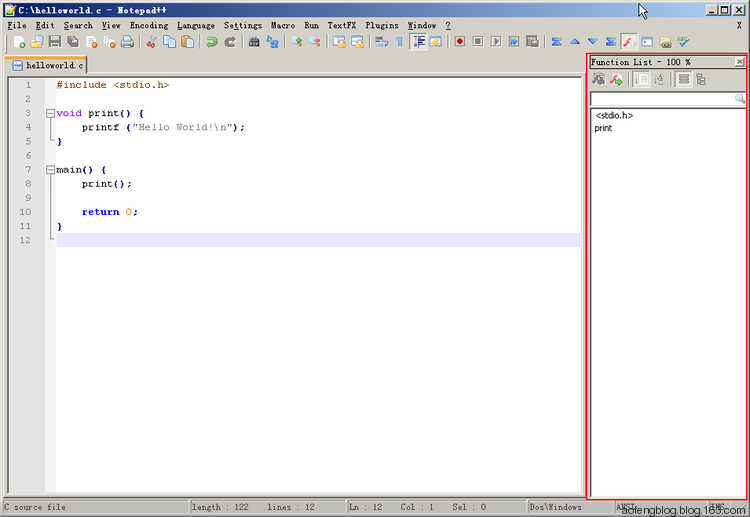Screen dimensions: 750x517
Task: Select <stdio.h> in the Function List
Action: point(614,115)
